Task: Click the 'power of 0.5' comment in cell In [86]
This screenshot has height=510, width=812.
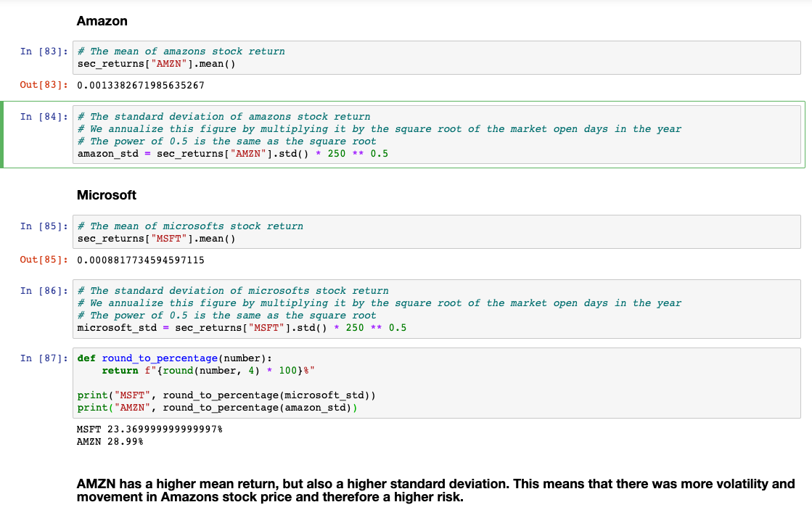Action: coord(227,316)
